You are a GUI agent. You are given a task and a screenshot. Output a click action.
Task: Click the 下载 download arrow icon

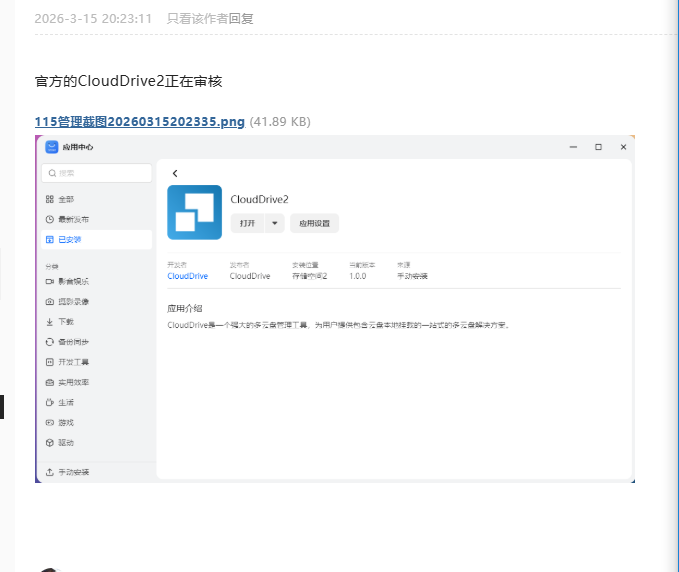(50, 322)
